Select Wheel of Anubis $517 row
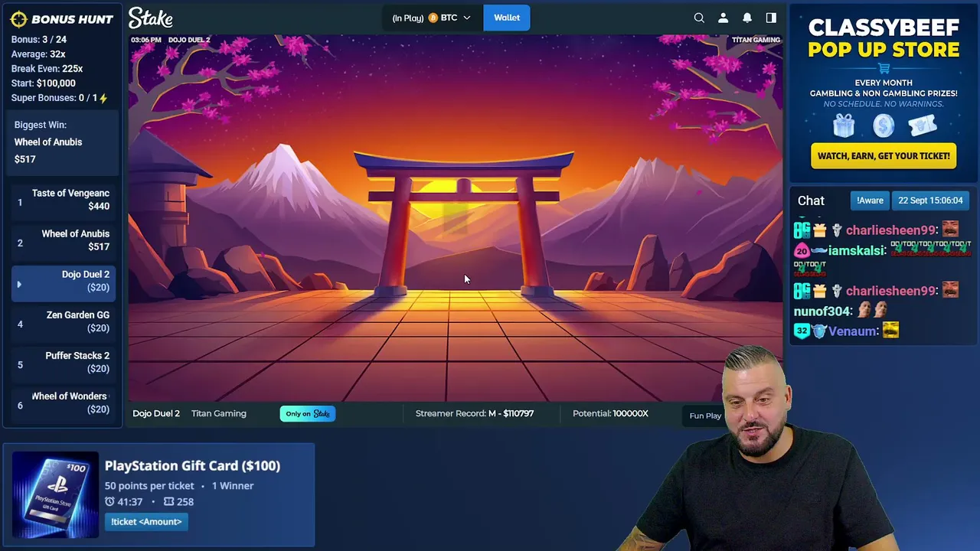 [x=64, y=240]
